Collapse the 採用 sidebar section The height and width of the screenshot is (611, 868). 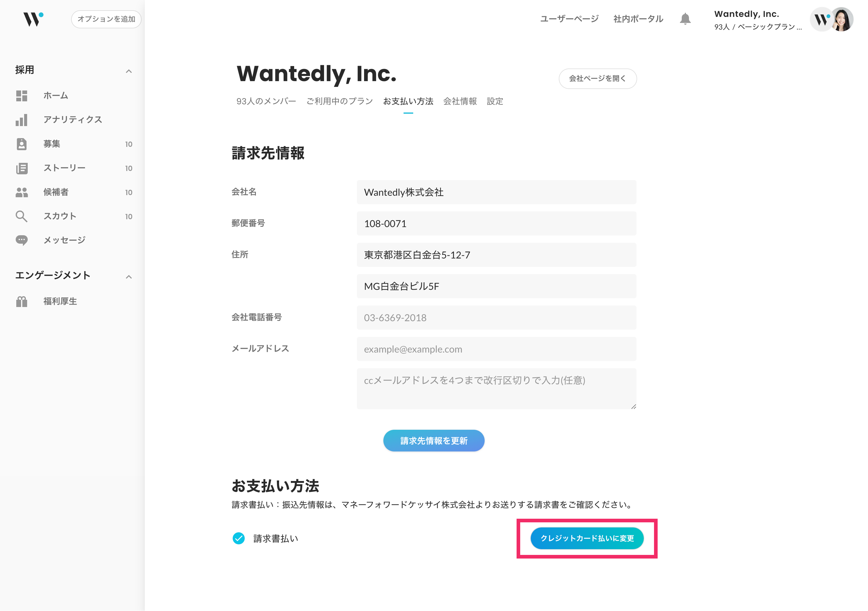point(129,71)
